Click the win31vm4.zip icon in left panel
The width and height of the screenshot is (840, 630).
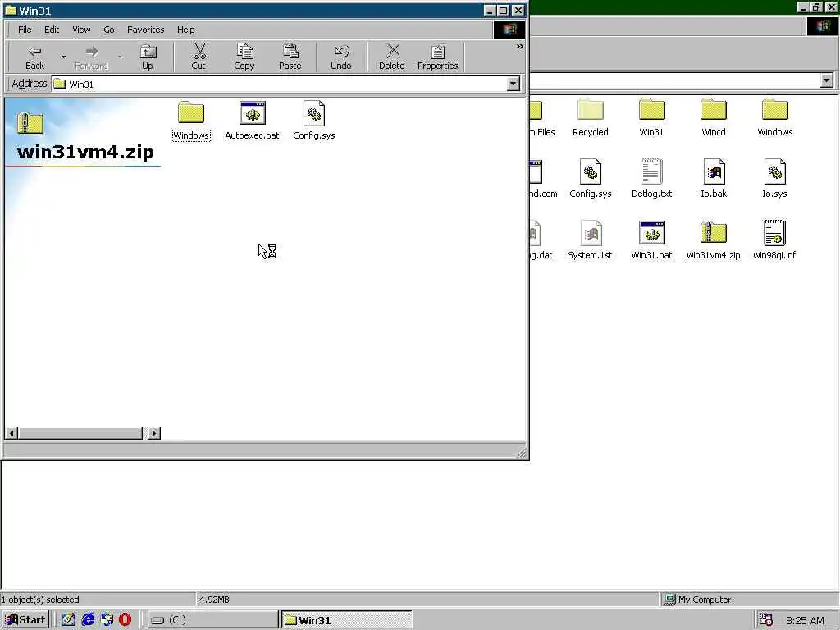(x=30, y=123)
